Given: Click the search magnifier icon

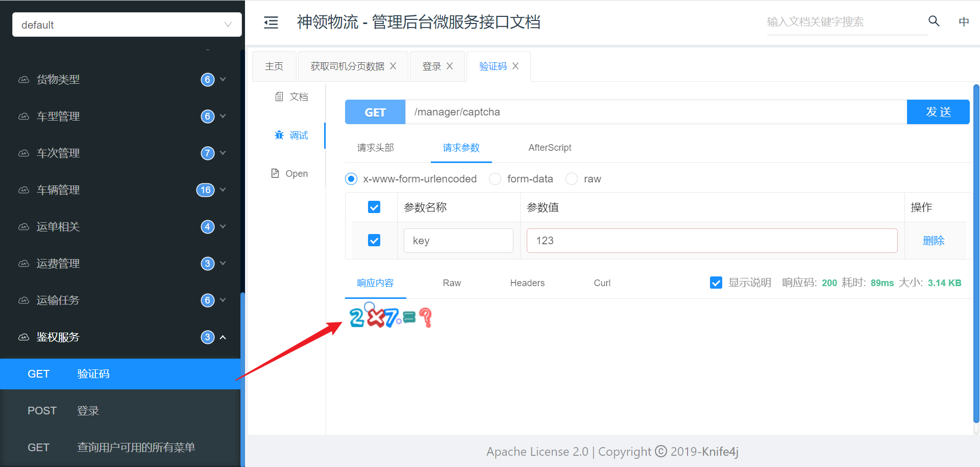Looking at the screenshot, I should tap(934, 21).
